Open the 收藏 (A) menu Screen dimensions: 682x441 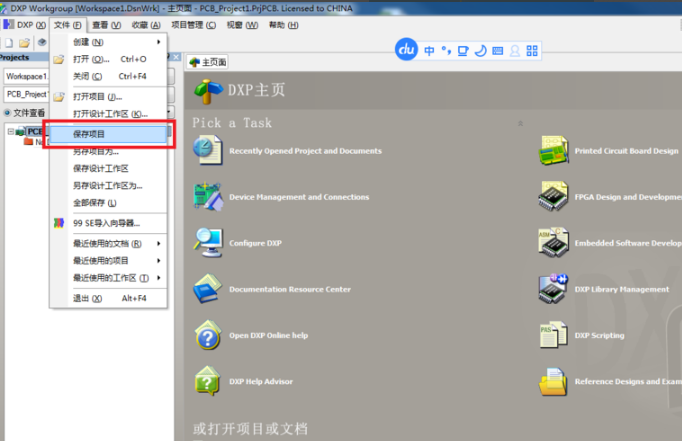(146, 25)
